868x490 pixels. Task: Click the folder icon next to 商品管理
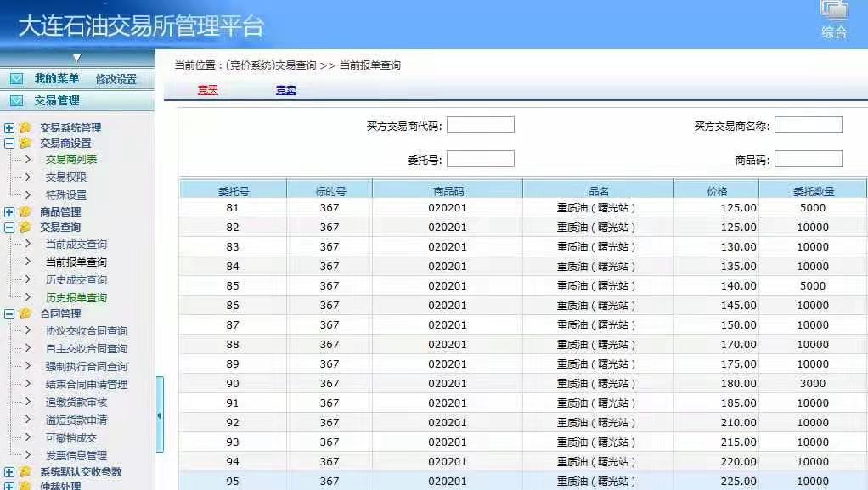(25, 211)
